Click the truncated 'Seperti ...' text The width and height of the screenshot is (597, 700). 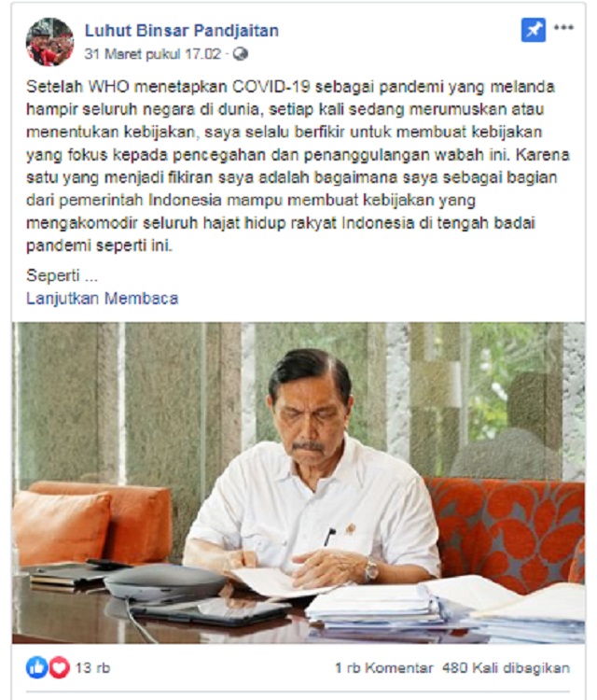point(62,275)
